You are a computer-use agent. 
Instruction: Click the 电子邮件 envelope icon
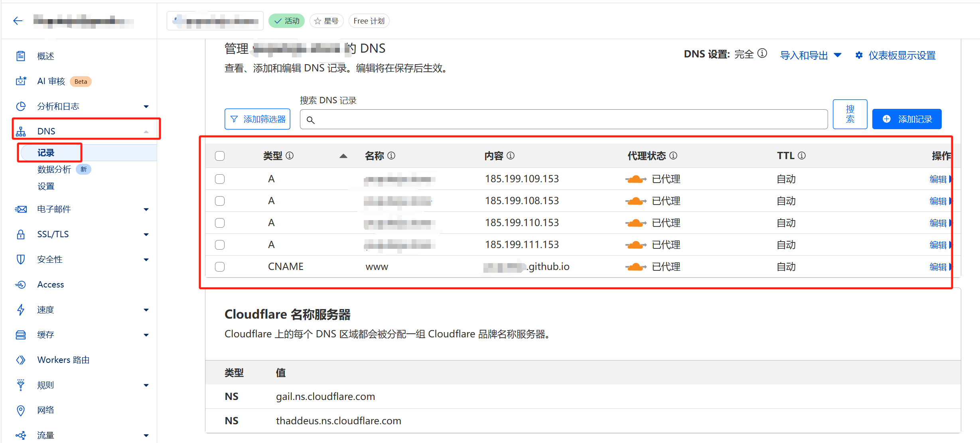click(21, 209)
